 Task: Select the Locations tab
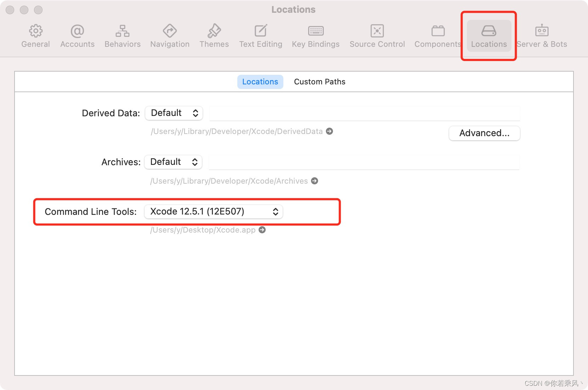pyautogui.click(x=260, y=82)
